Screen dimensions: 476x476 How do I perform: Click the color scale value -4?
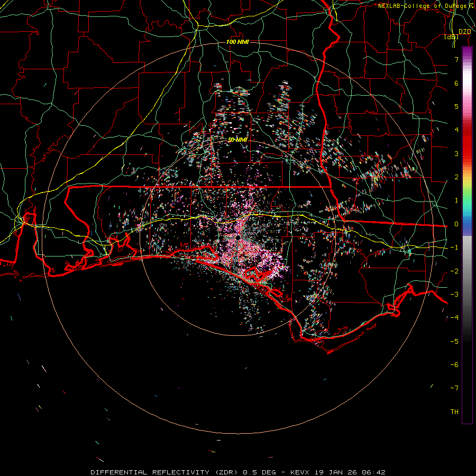(454, 318)
